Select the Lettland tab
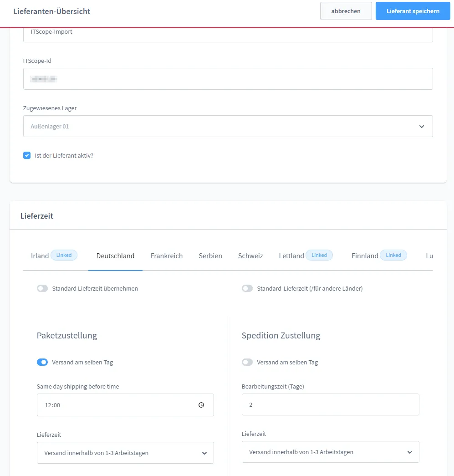The width and height of the screenshot is (454, 476). click(x=291, y=256)
